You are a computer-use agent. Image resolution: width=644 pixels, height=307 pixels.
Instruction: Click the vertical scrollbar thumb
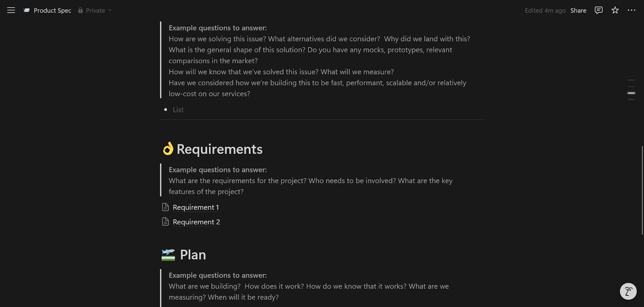[x=642, y=190]
